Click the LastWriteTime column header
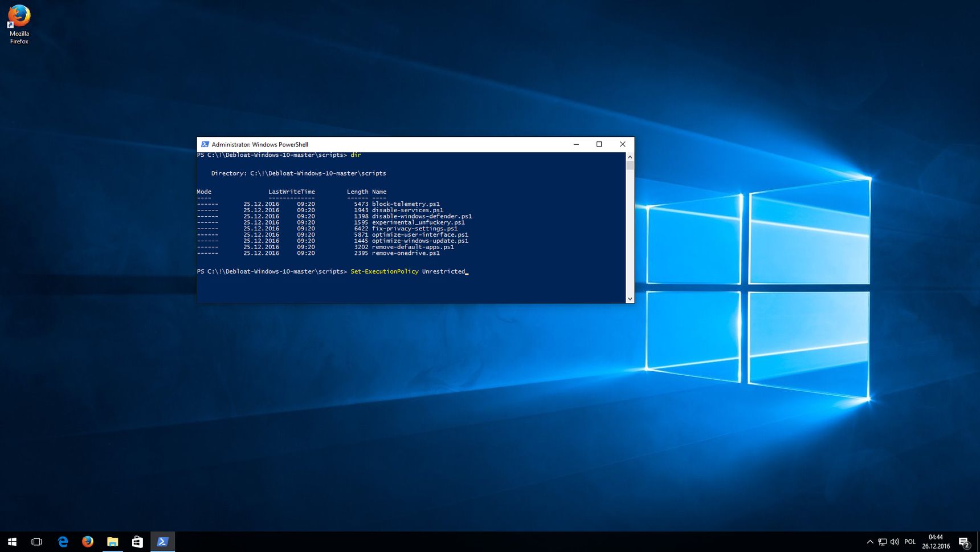The image size is (980, 552). tap(292, 192)
